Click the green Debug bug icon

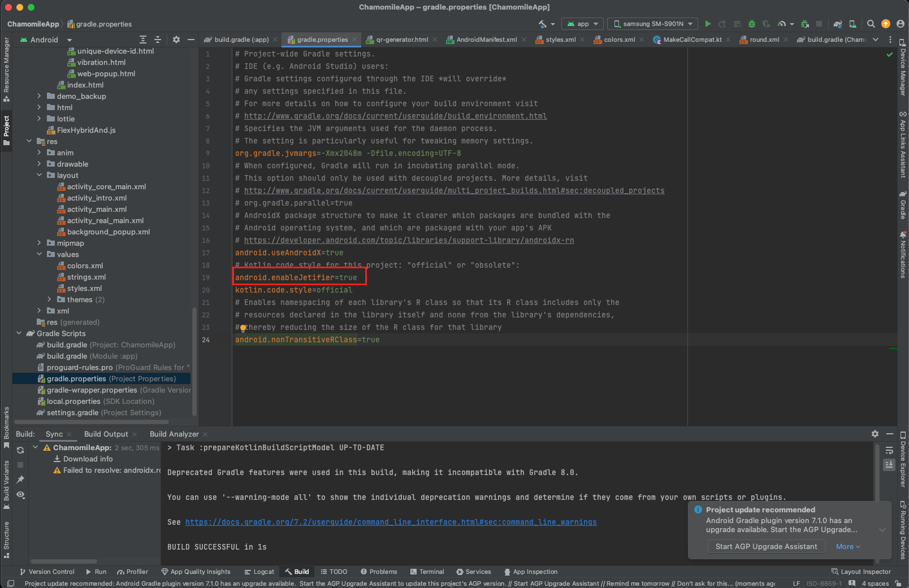pos(751,24)
